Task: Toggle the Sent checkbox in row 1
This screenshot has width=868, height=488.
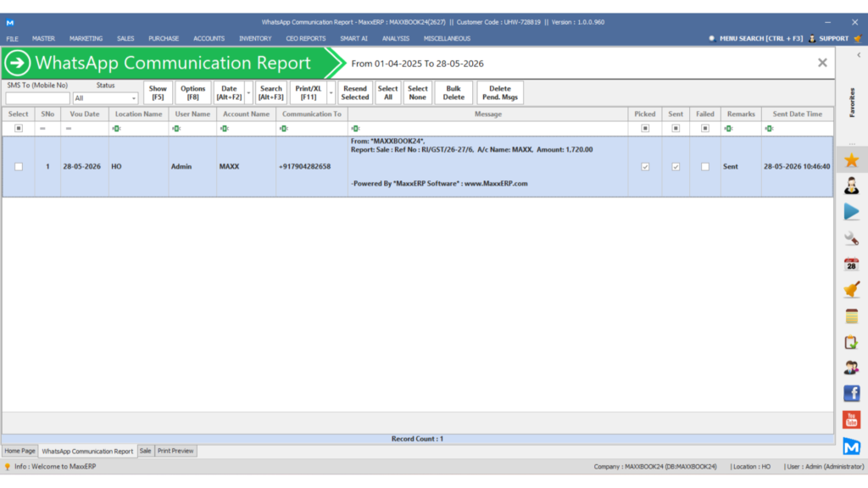Action: pyautogui.click(x=676, y=167)
